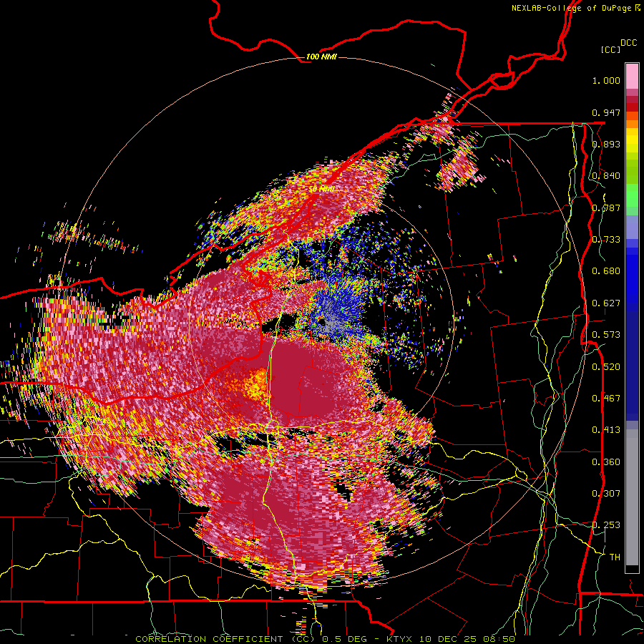Click the gray radar site center blob
Viewport: 644px width, 644px height.
[329, 326]
